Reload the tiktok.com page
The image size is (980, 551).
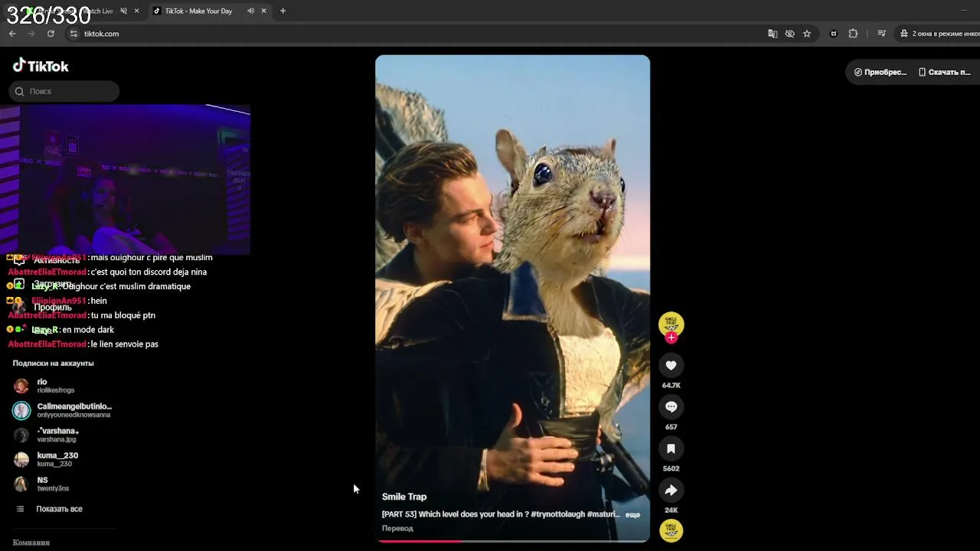tap(51, 34)
